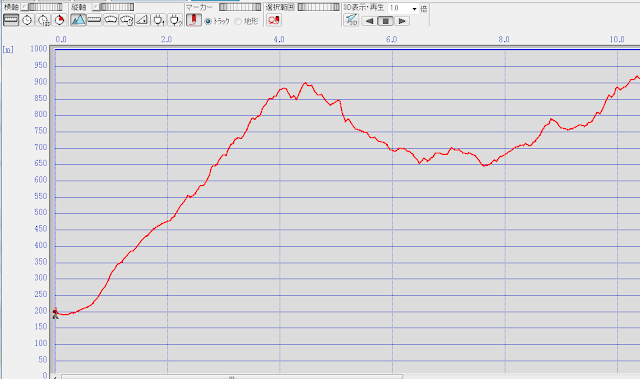Toggle the red marker icon button
Image resolution: width=640 pixels, height=379 pixels.
(194, 20)
